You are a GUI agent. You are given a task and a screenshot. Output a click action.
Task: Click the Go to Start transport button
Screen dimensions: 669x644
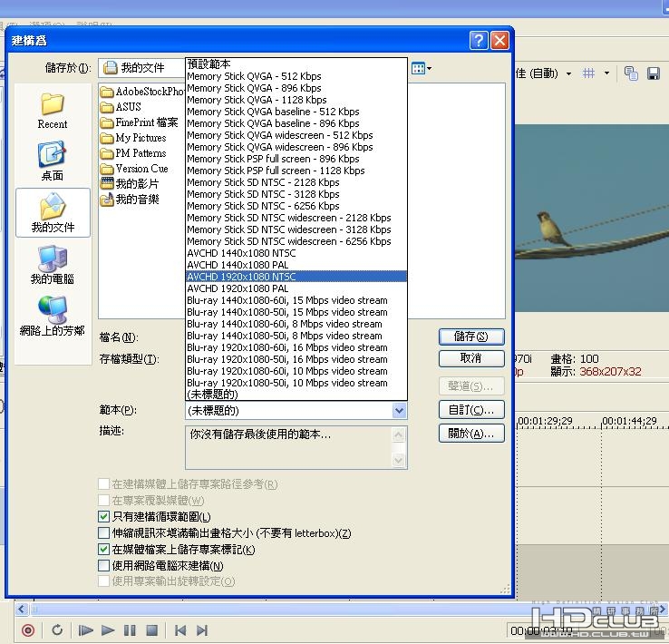180,629
